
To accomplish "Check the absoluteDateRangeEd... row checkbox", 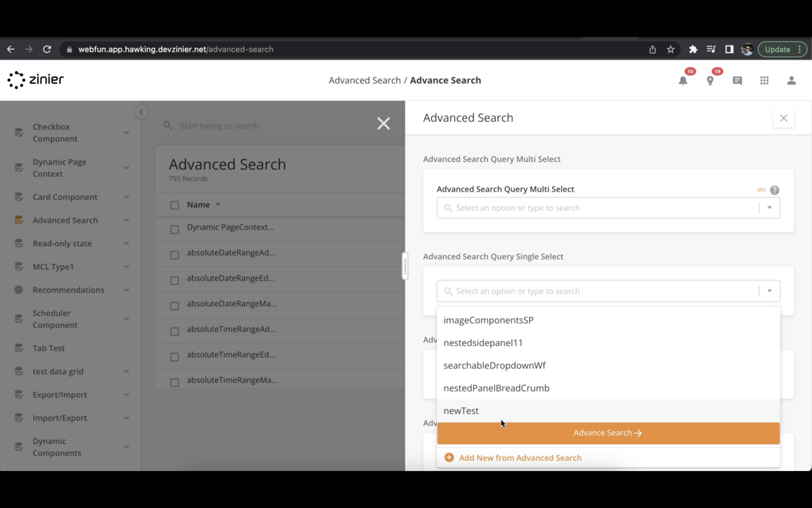I will [x=174, y=281].
